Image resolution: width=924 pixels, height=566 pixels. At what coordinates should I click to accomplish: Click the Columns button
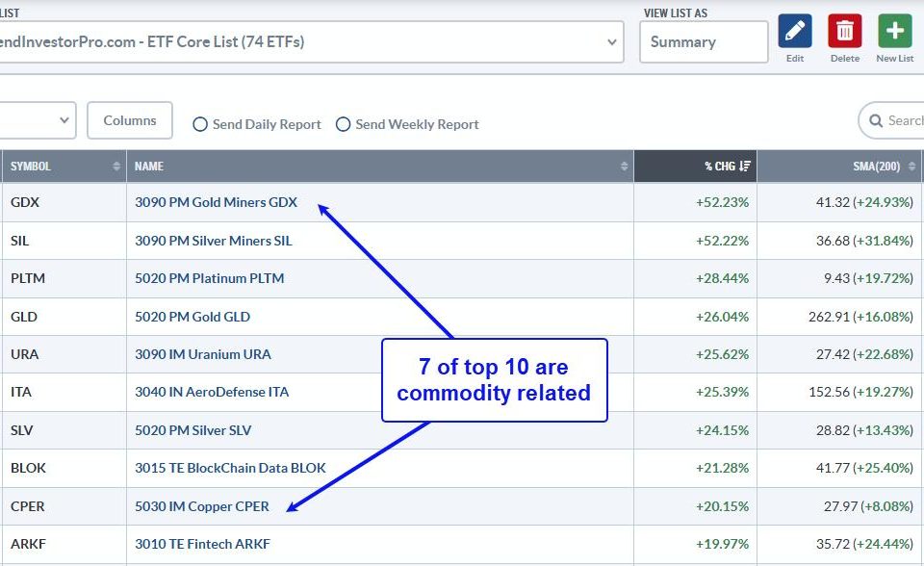(130, 120)
